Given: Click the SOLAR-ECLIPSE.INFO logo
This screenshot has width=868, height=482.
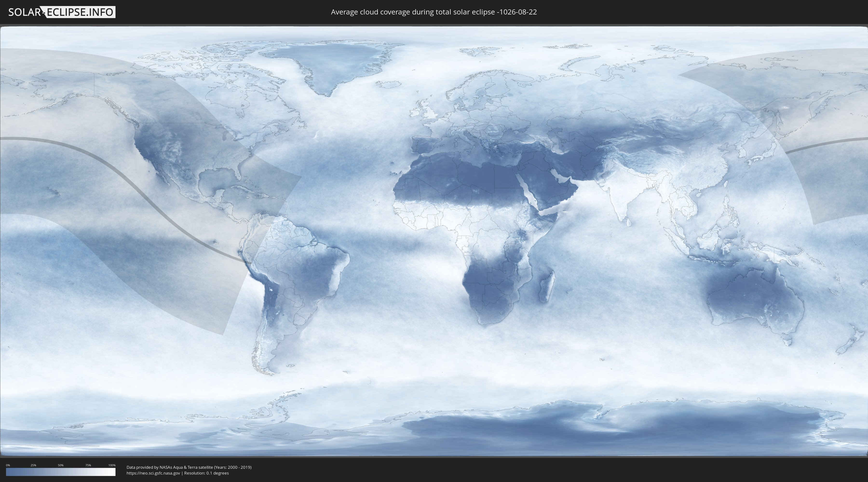Looking at the screenshot, I should 62,12.
